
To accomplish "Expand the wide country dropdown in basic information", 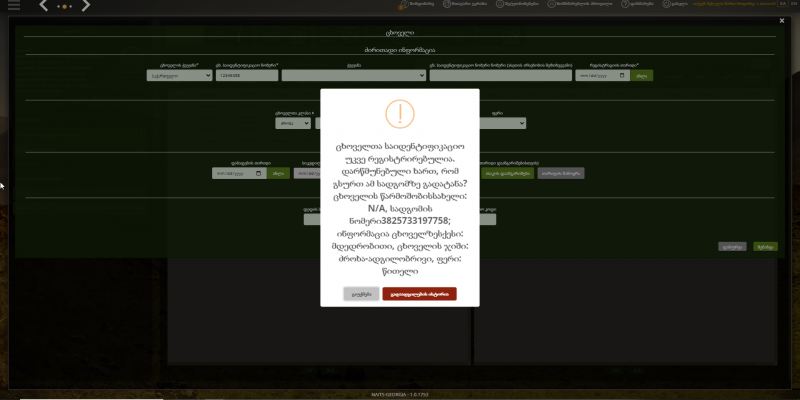I will (354, 76).
